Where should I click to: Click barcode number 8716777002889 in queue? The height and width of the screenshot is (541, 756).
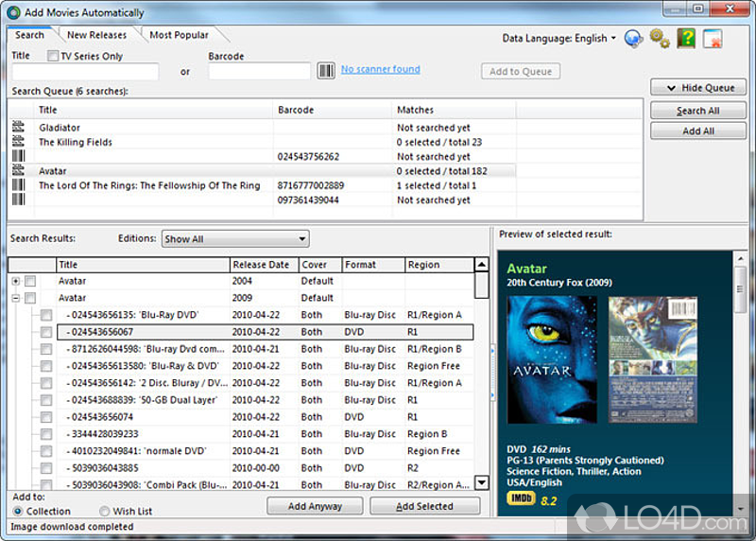click(x=311, y=185)
